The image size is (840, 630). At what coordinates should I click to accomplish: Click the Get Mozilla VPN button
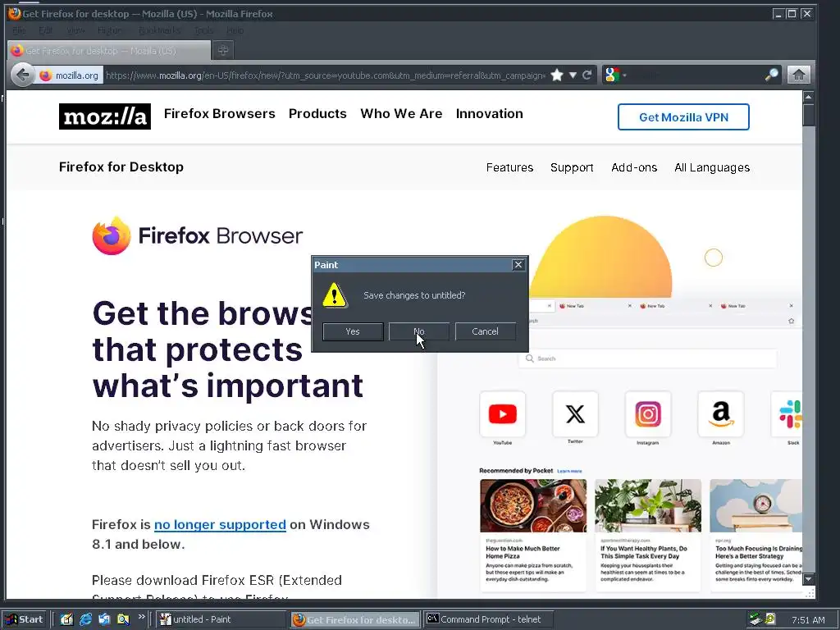(x=683, y=116)
